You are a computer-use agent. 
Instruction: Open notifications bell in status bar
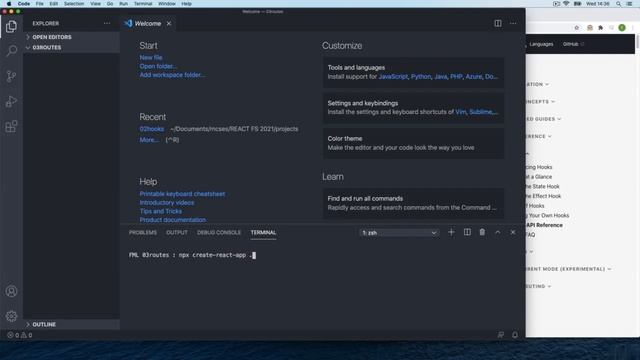coord(515,335)
